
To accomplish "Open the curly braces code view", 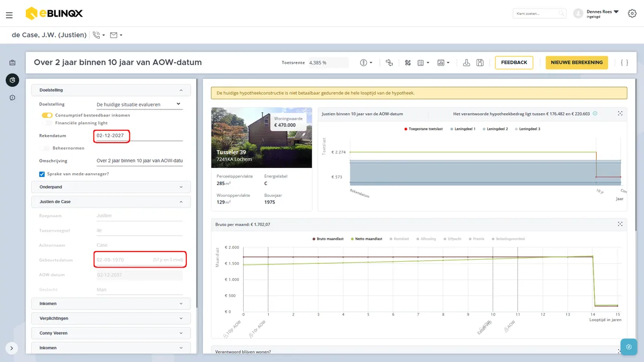I will tap(624, 63).
